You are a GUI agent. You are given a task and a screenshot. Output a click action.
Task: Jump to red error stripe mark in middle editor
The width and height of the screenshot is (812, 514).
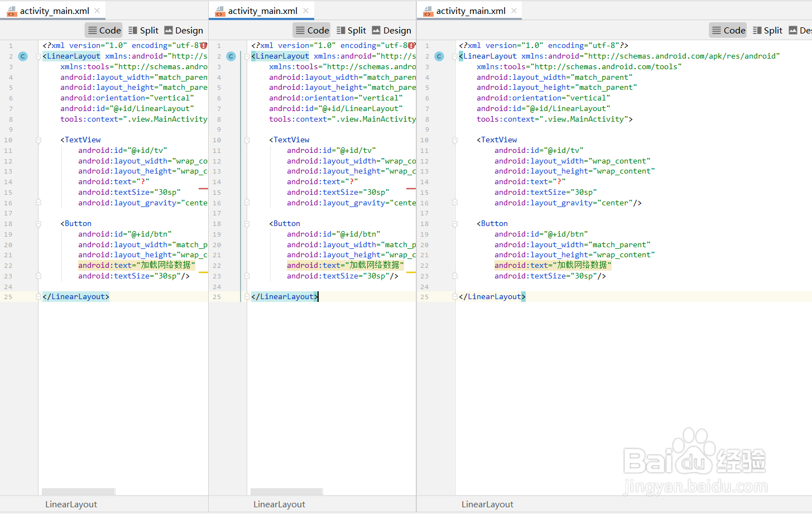point(411,189)
